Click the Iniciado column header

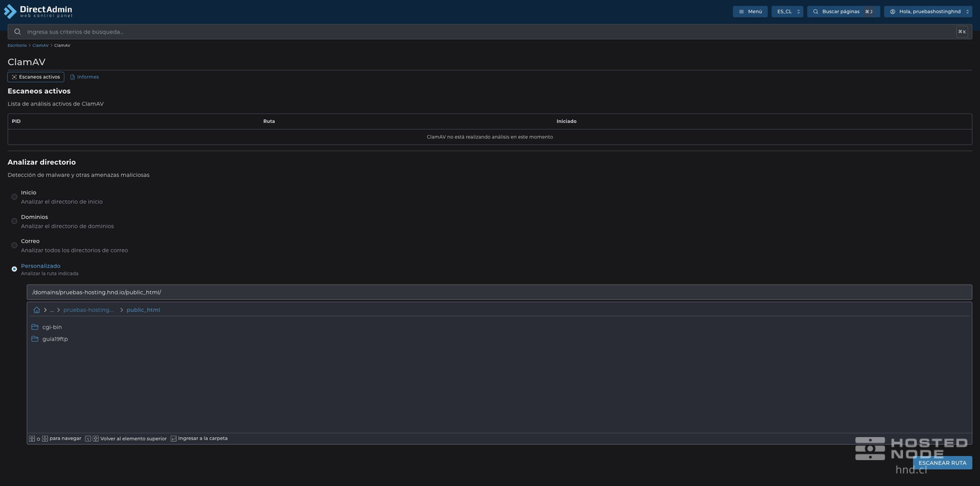pyautogui.click(x=566, y=121)
